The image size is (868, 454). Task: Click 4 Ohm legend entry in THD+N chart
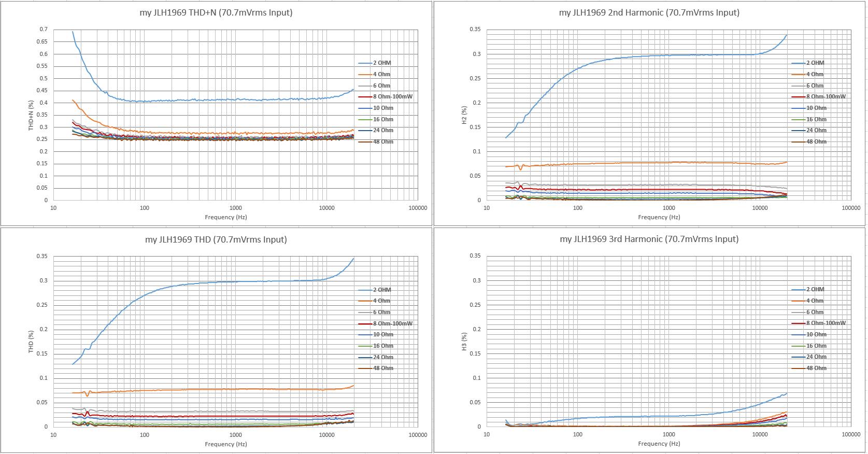(375, 74)
